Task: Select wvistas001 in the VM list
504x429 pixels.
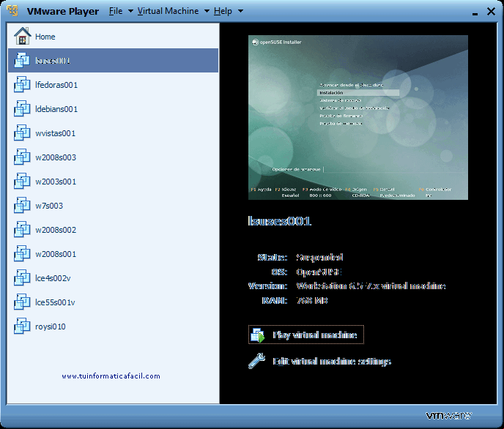Action: pos(113,133)
